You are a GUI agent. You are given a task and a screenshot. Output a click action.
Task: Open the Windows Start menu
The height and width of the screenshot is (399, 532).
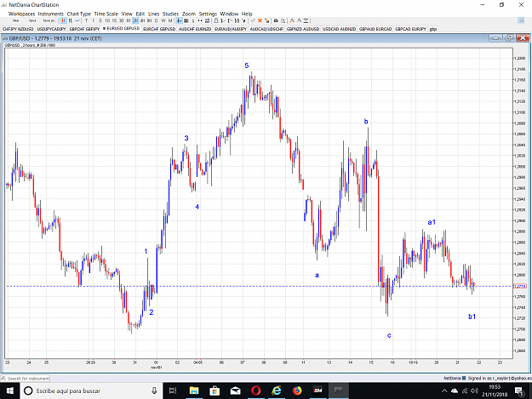tap(10, 390)
